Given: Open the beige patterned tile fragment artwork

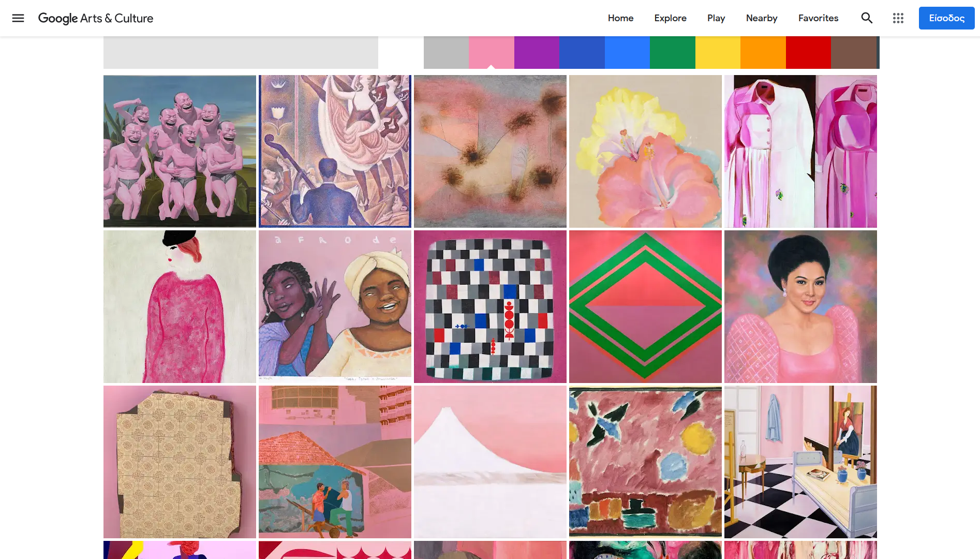Looking at the screenshot, I should tap(180, 462).
